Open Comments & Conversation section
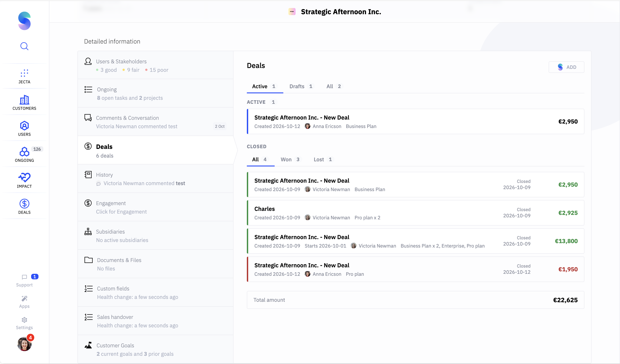 click(155, 122)
